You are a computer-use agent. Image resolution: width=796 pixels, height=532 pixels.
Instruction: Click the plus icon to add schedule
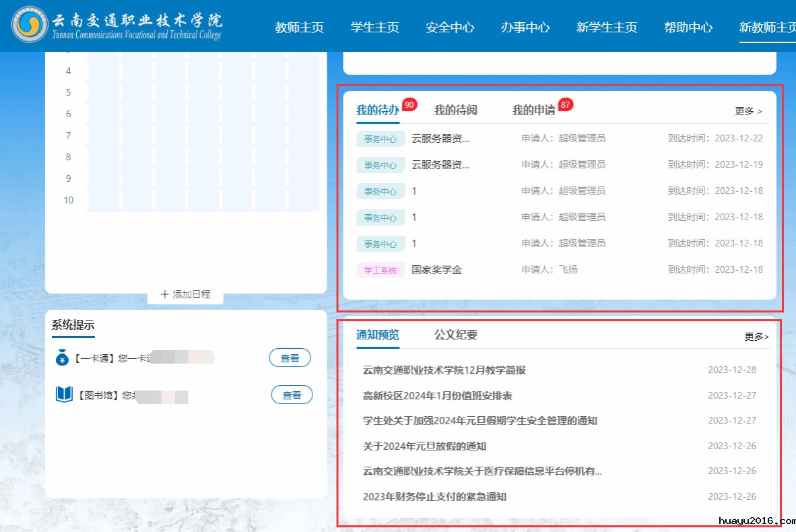click(165, 294)
